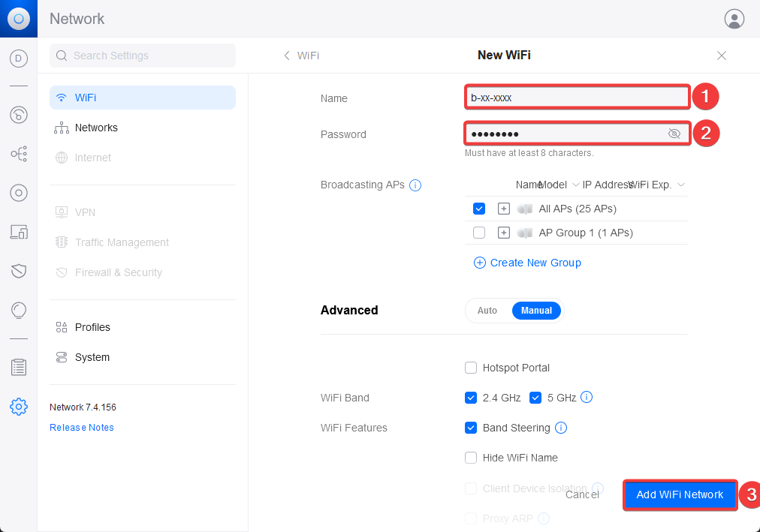Open the Firewall & Security menu item
The height and width of the screenshot is (532, 760).
[143, 272]
